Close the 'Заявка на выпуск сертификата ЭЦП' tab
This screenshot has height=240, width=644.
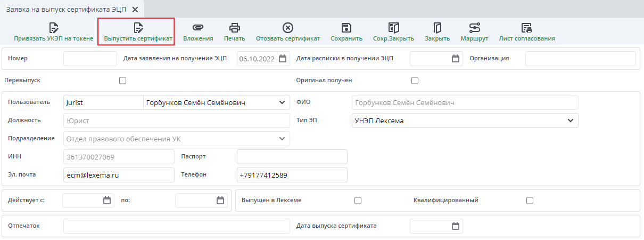(x=135, y=10)
